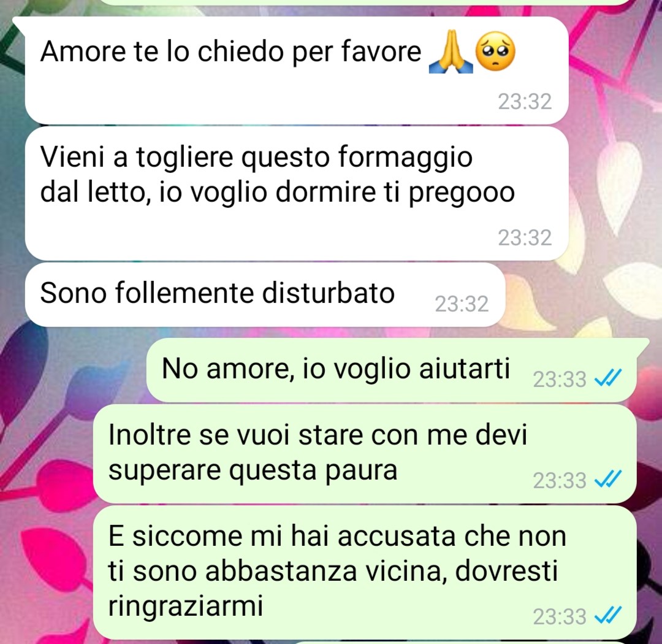The height and width of the screenshot is (644, 662).
Task: Select the 'Sono follemente disturbato' message bubble
Action: point(265,294)
